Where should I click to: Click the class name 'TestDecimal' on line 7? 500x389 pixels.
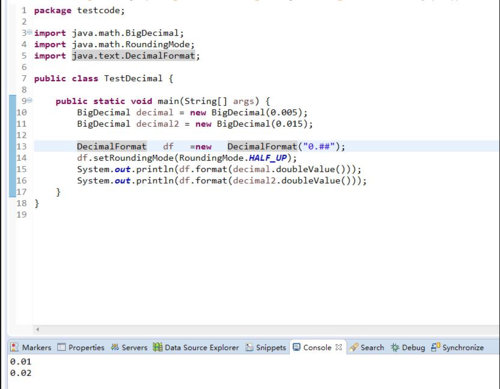click(133, 78)
